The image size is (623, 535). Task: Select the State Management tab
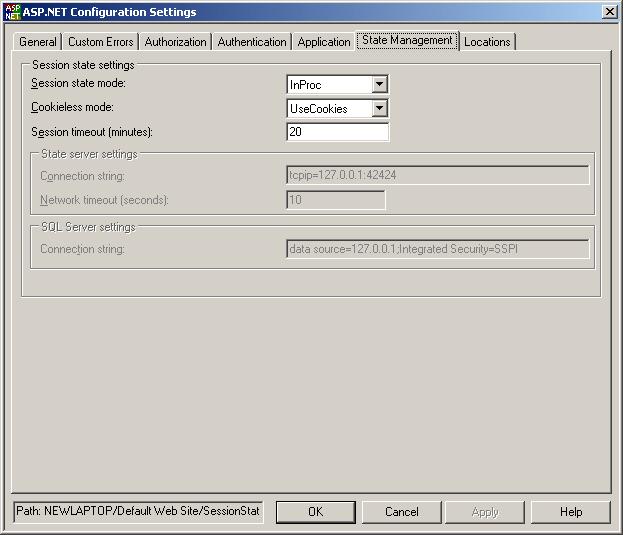click(x=407, y=41)
